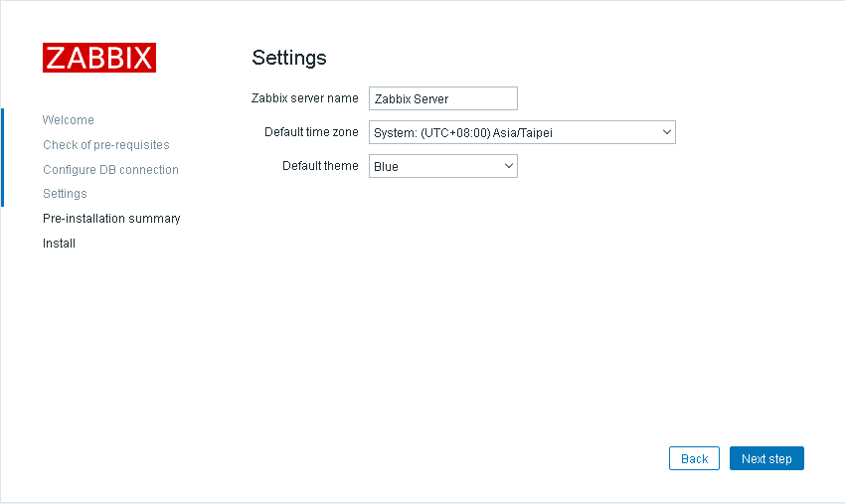
Task: Click the red ZABBIX logo
Action: [x=99, y=58]
